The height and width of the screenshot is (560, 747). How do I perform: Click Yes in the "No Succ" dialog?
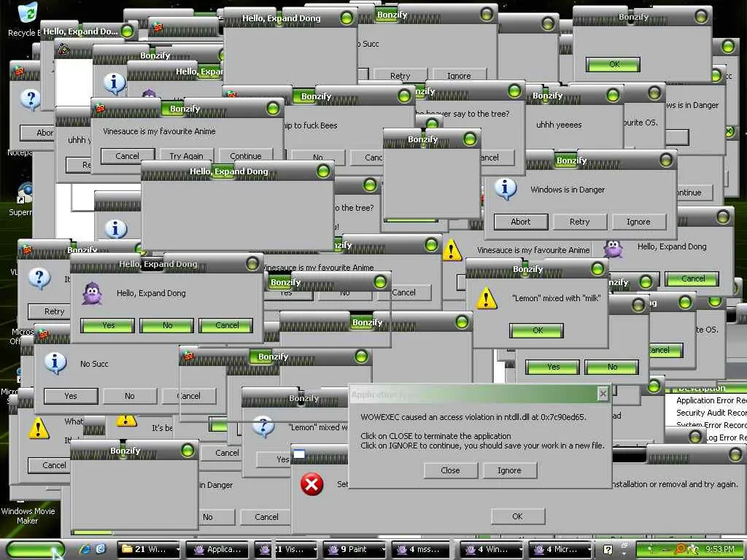71,396
